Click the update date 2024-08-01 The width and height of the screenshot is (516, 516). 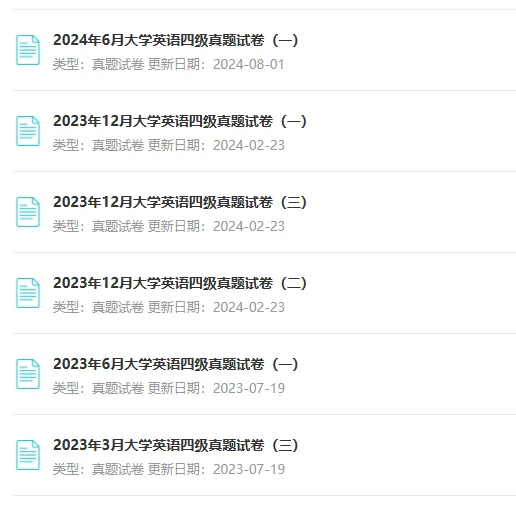249,64
